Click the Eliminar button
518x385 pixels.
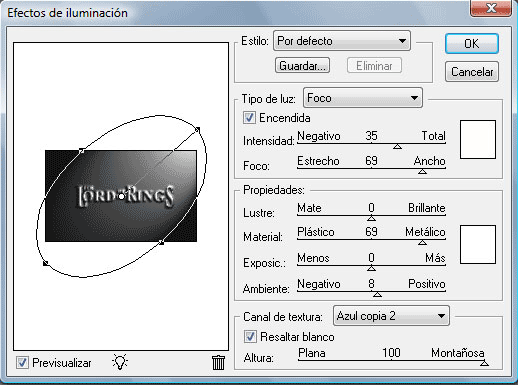click(x=374, y=65)
